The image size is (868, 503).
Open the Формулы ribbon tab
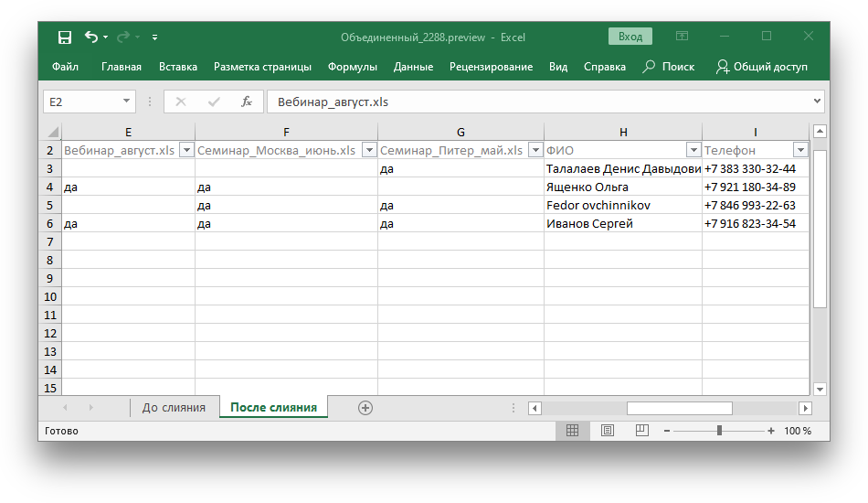click(352, 67)
